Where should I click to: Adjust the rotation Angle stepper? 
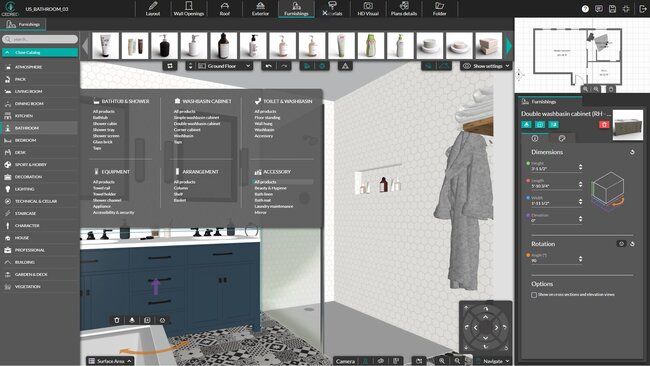[x=580, y=259]
